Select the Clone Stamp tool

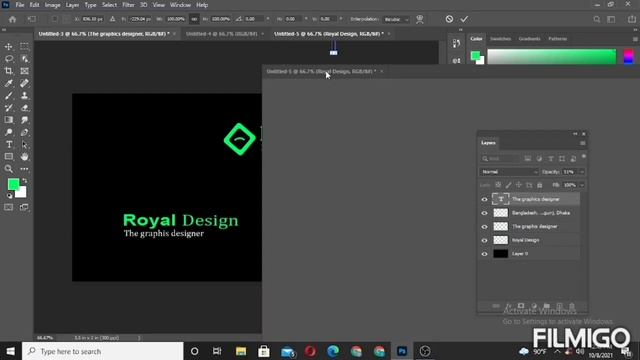pyautogui.click(x=24, y=96)
